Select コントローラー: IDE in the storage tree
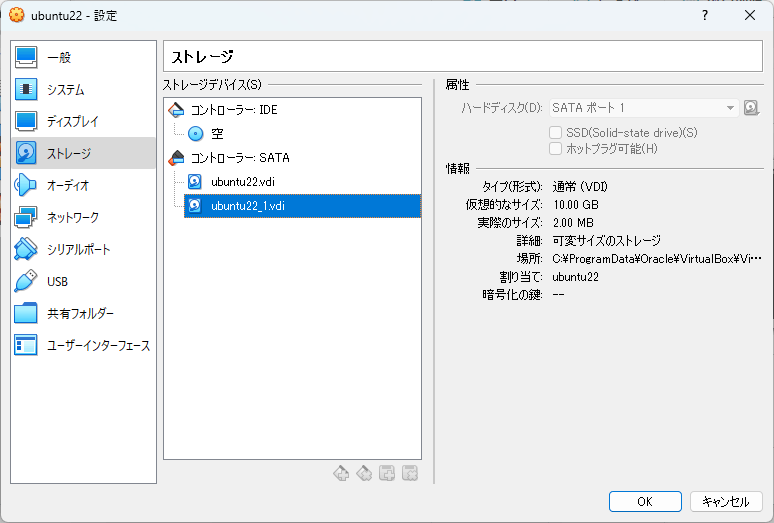Screen dimensions: 774x523 [x=292, y=110]
